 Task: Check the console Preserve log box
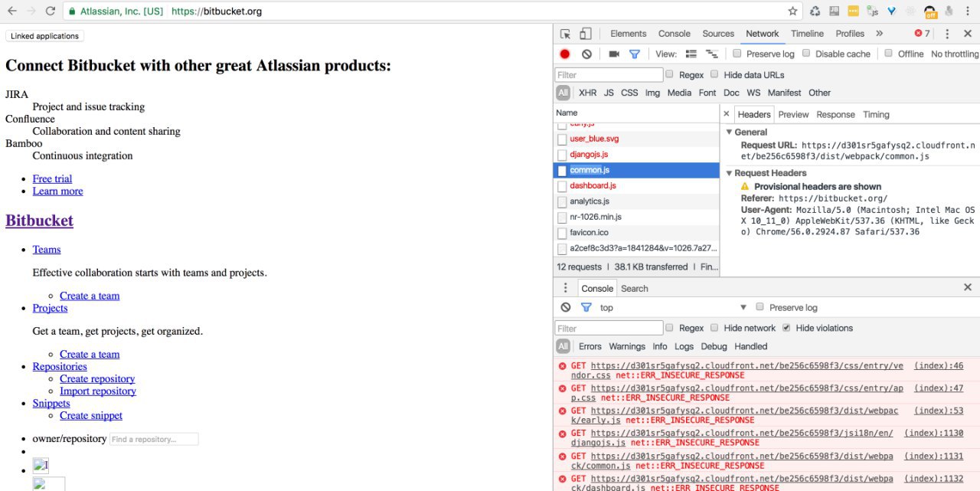[x=760, y=306]
